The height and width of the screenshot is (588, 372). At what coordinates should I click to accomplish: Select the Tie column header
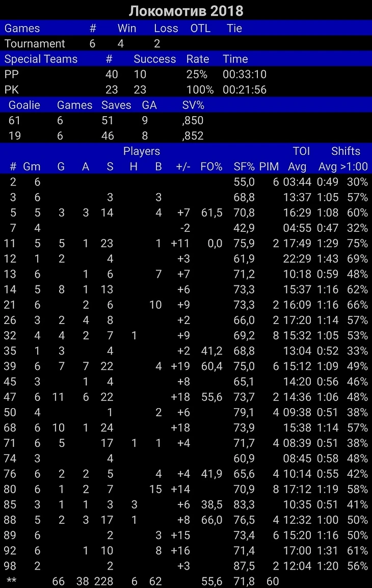coord(234,28)
